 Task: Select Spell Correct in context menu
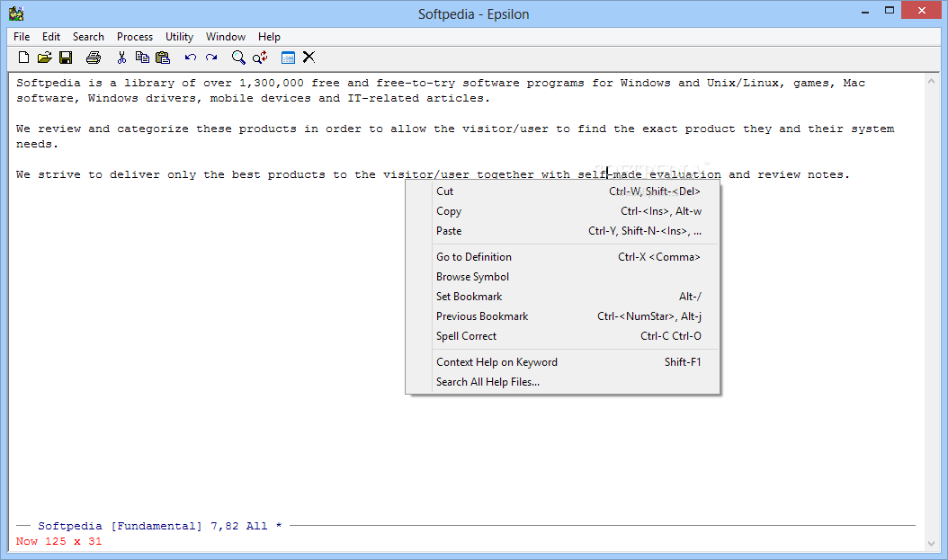pyautogui.click(x=562, y=336)
